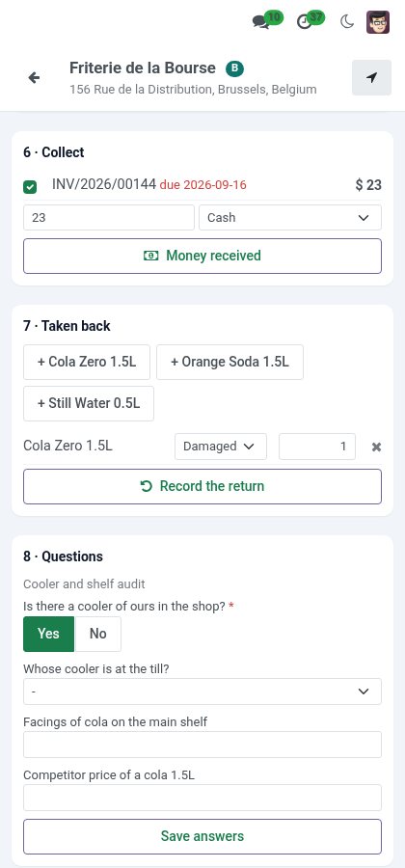Open the user avatar menu
Image resolution: width=405 pixels, height=868 pixels.
[378, 22]
